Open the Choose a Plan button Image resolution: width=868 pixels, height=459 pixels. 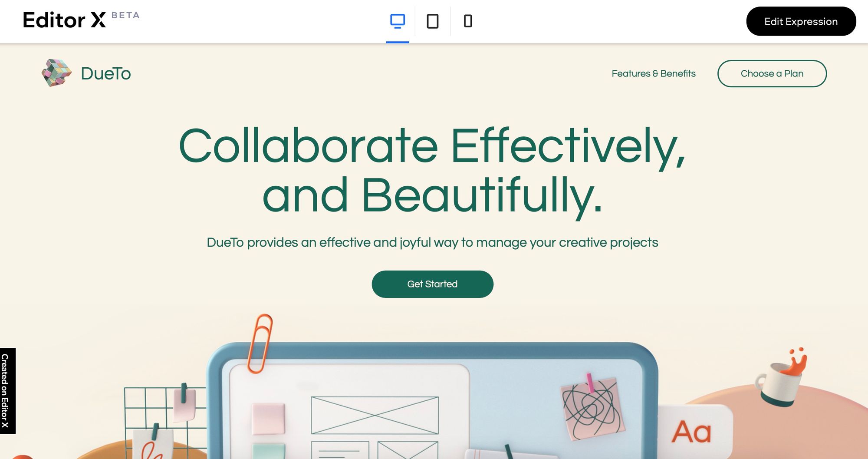coord(772,73)
